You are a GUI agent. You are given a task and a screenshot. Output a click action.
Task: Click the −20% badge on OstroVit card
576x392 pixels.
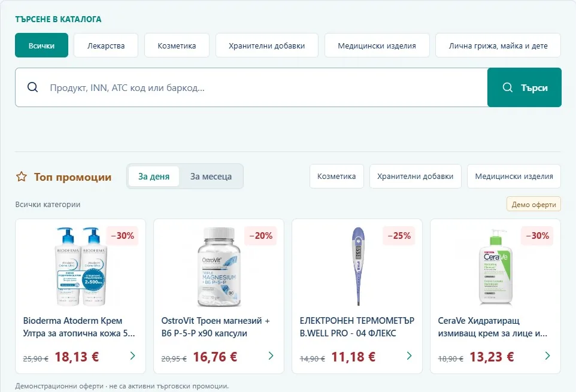(261, 236)
